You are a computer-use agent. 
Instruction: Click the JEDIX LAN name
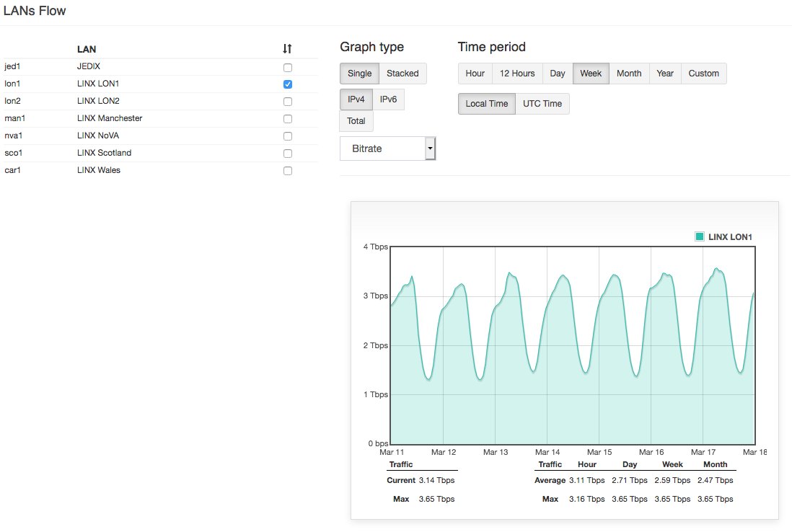pos(89,66)
